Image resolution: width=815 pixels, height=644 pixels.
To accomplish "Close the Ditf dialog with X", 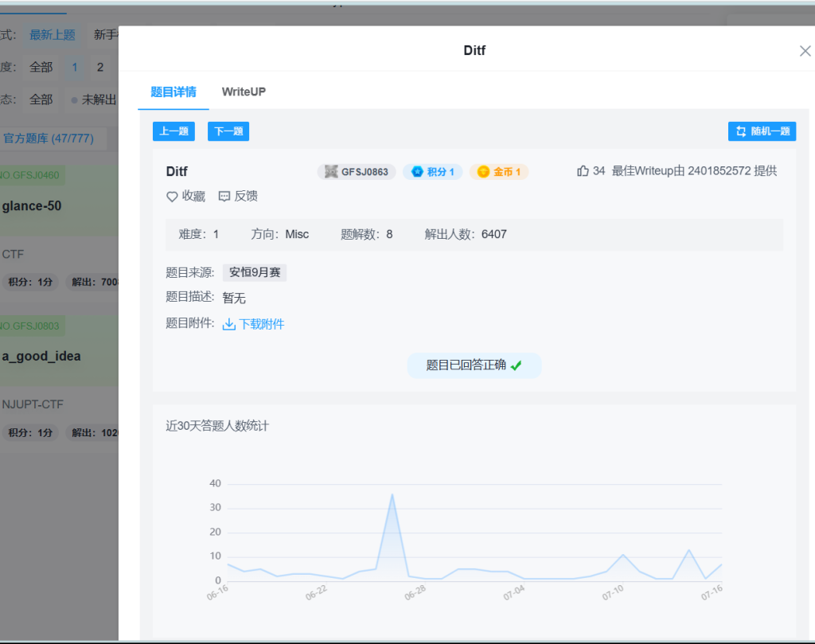I will pos(805,51).
